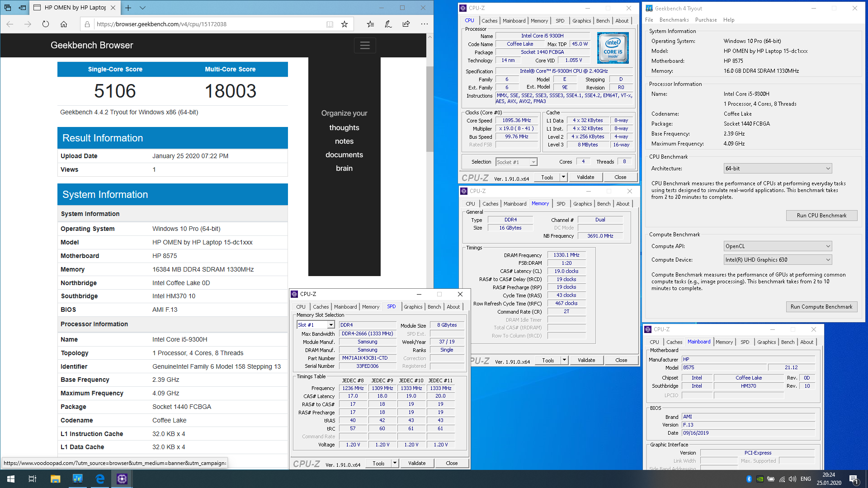The image size is (868, 488).
Task: Open the Action Center notifications icon
Action: (x=854, y=479)
